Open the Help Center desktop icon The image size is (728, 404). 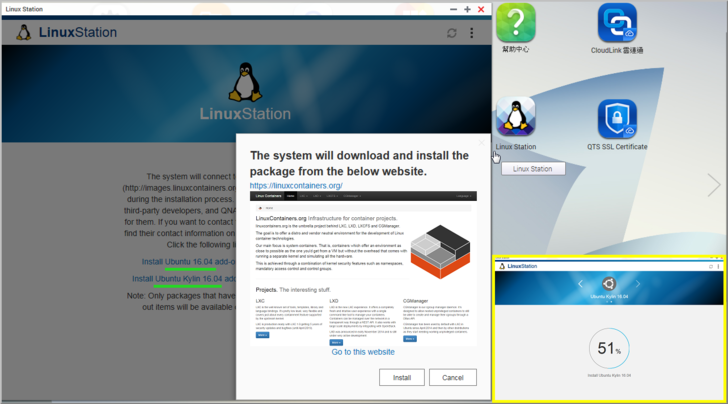(516, 23)
